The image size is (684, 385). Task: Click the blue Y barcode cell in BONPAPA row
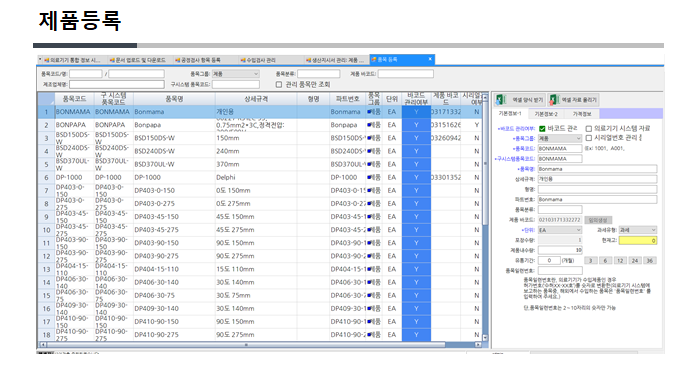(416, 125)
